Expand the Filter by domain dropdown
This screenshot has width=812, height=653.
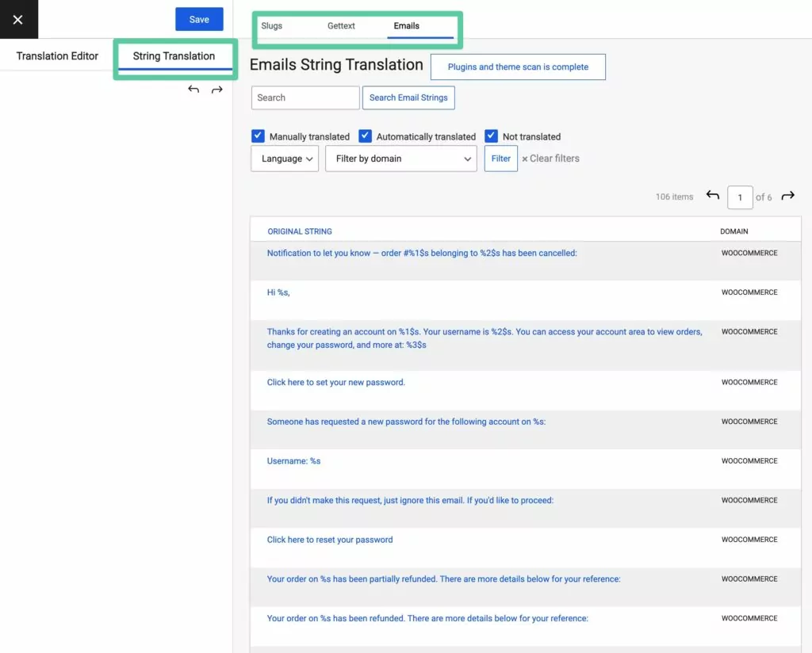[x=400, y=158]
